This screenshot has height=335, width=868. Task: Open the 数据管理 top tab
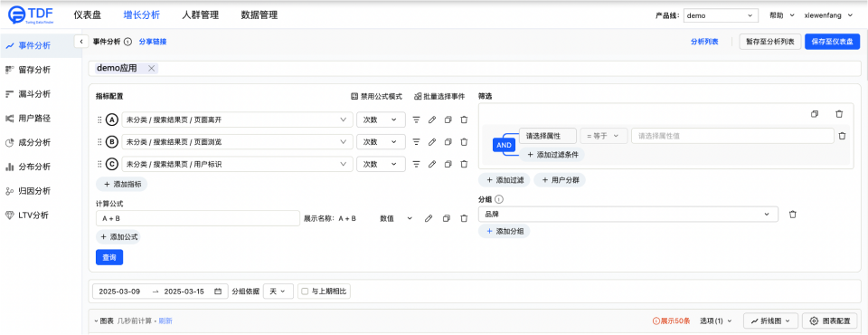[x=259, y=15]
